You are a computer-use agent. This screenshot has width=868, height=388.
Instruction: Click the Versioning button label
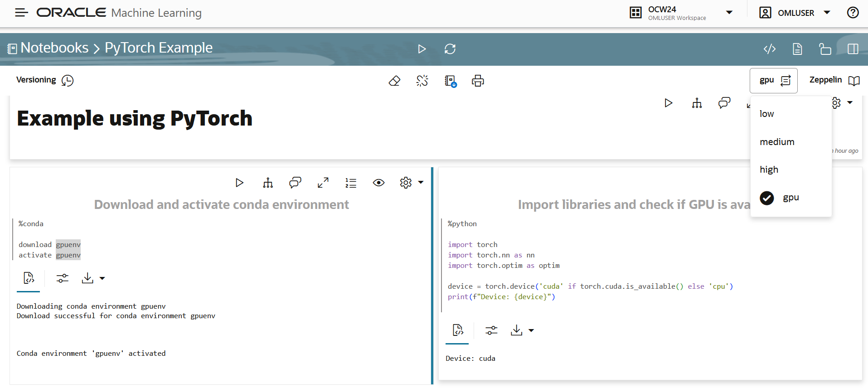(x=36, y=80)
